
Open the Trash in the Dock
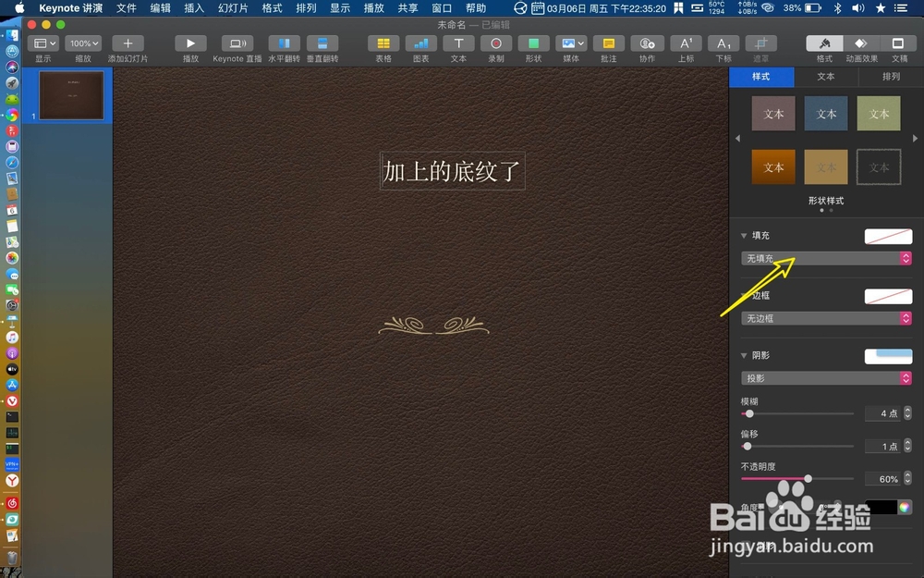coord(12,557)
